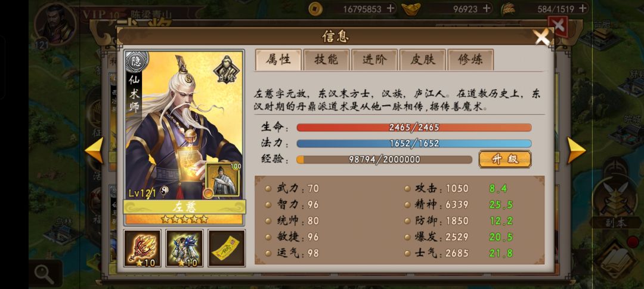
Task: Open the player avatar portrait
Action: pyautogui.click(x=55, y=23)
